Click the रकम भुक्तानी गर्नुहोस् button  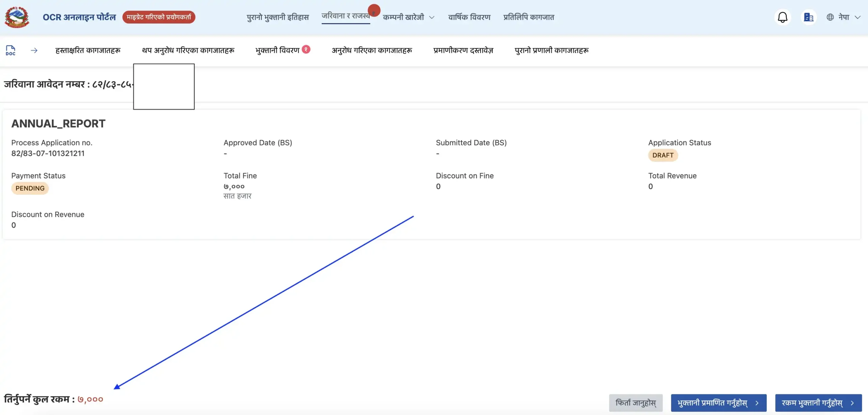tap(817, 403)
